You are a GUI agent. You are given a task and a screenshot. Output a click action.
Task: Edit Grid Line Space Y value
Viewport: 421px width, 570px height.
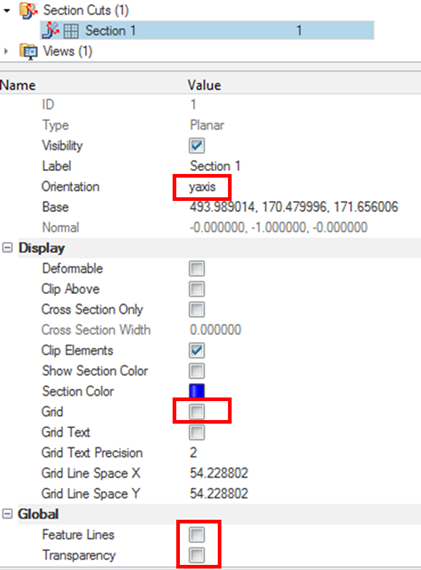pos(219,494)
